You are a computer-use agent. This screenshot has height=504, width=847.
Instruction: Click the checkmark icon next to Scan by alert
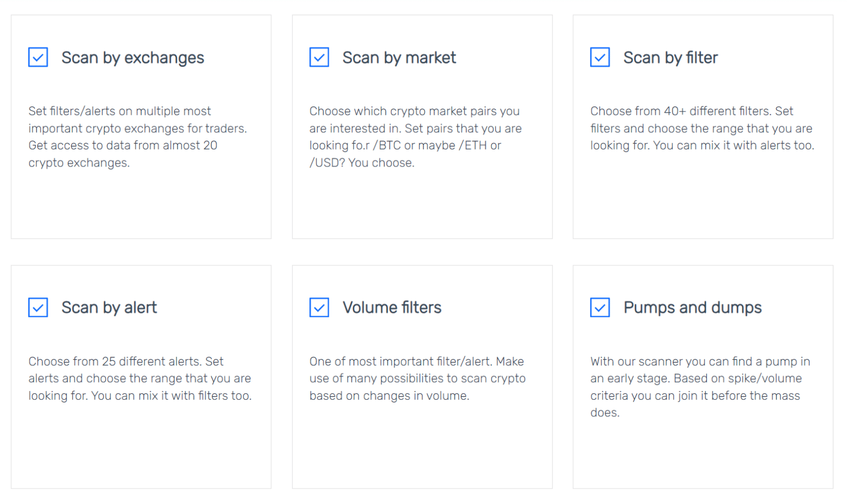37,308
